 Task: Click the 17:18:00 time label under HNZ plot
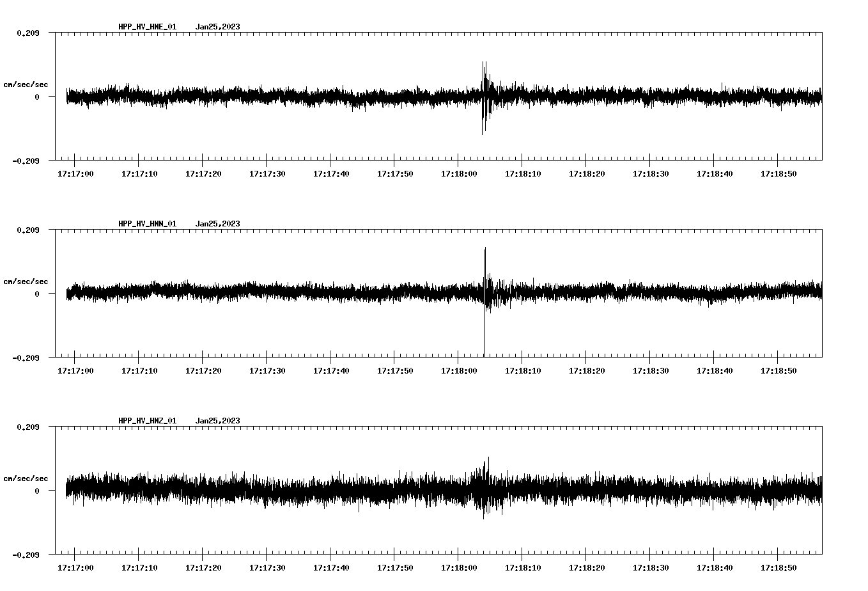point(459,567)
